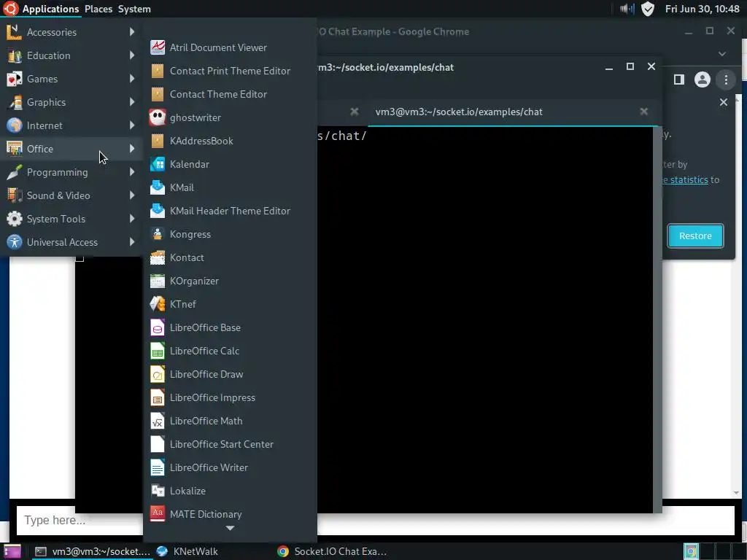
Task: Launch KOrganizer icon
Action: point(158,281)
